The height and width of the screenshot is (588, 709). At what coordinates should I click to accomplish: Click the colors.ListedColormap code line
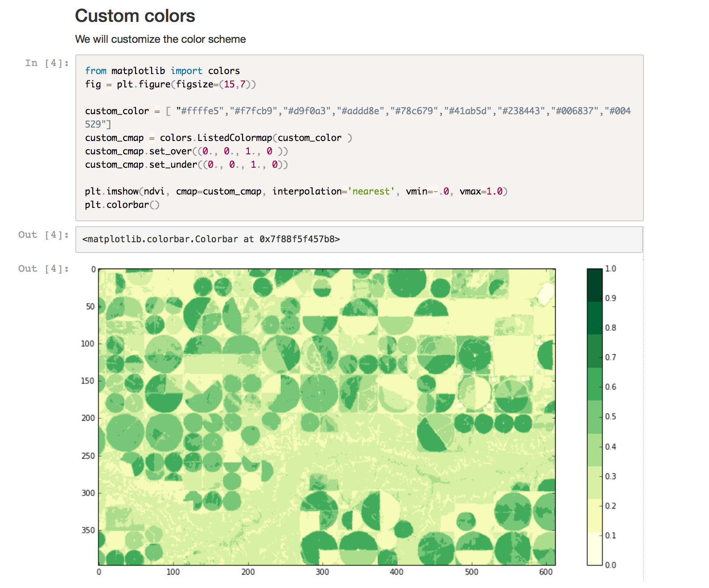coord(218,138)
